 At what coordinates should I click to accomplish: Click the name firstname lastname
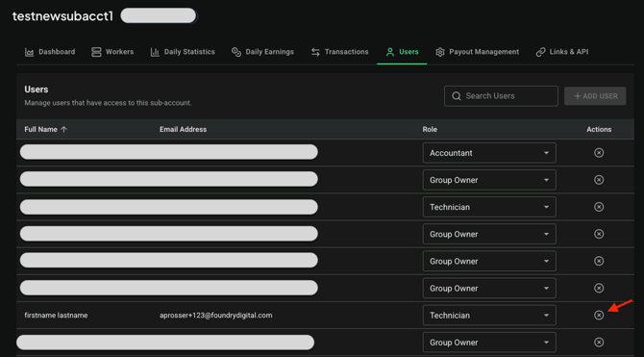[x=56, y=316]
